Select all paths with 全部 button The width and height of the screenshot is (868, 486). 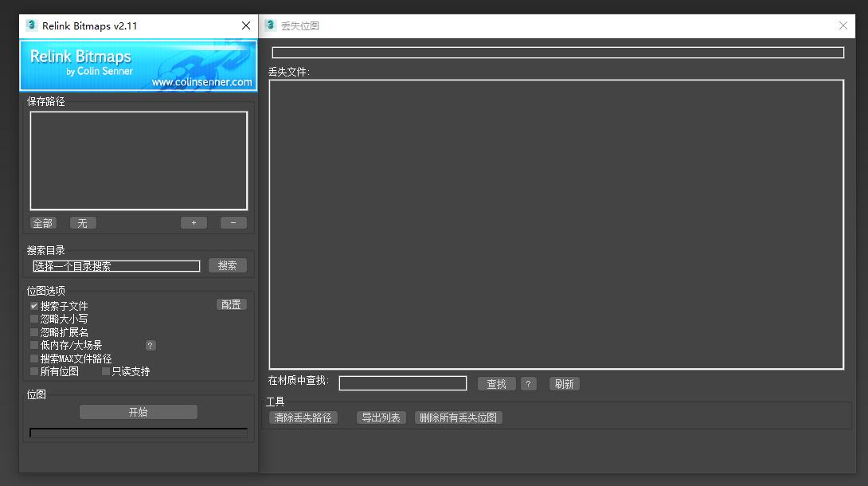click(x=43, y=223)
